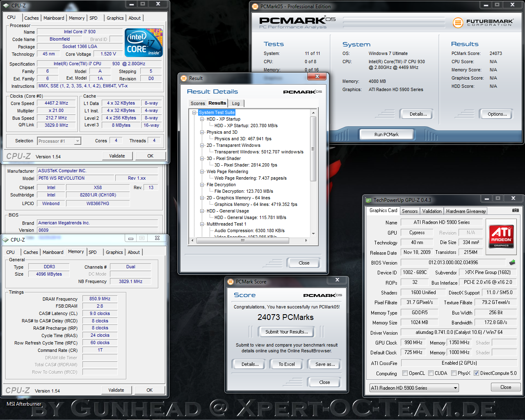Click OK in the lower CPU-Z memory window

coord(149,390)
